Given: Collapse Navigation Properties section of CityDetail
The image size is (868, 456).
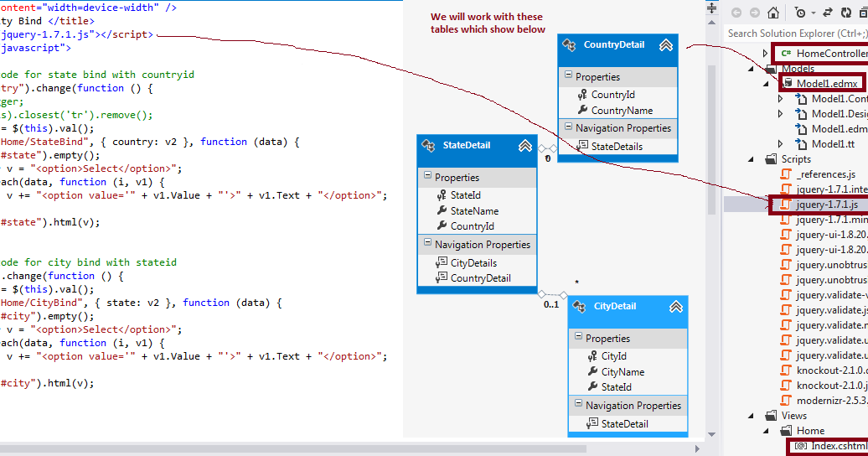Looking at the screenshot, I should (x=578, y=403).
